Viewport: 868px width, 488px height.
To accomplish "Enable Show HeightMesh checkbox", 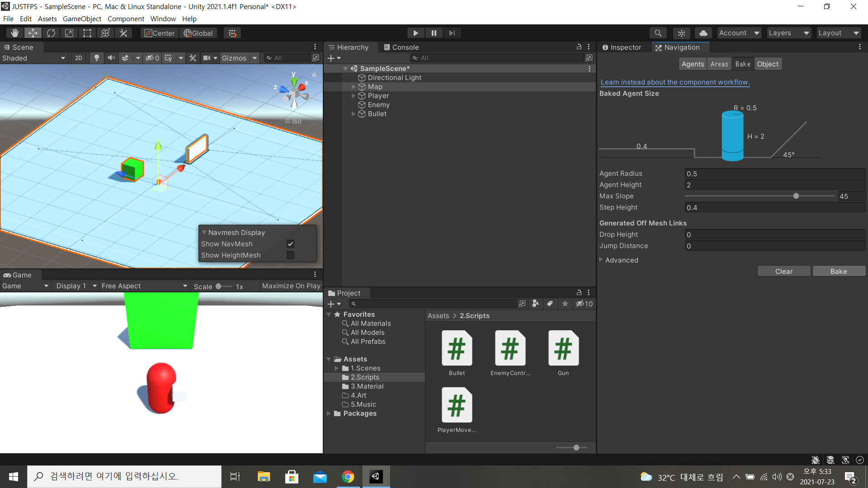I will tap(290, 255).
